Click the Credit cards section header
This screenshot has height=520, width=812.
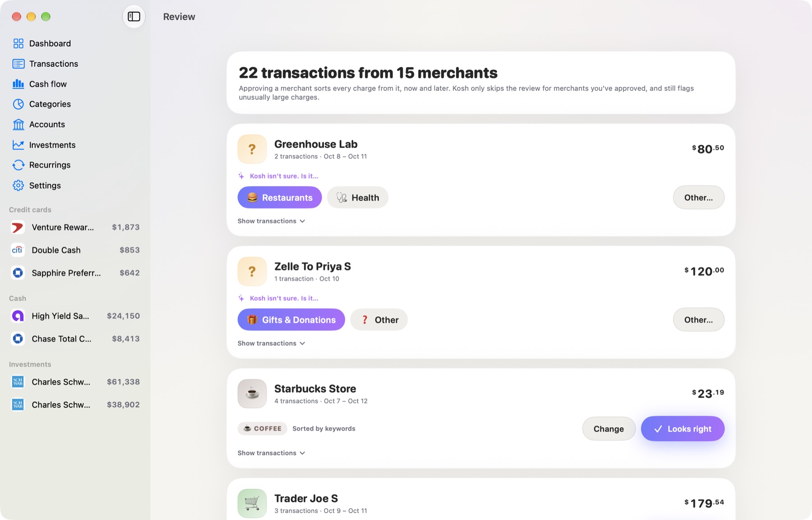[30, 210]
